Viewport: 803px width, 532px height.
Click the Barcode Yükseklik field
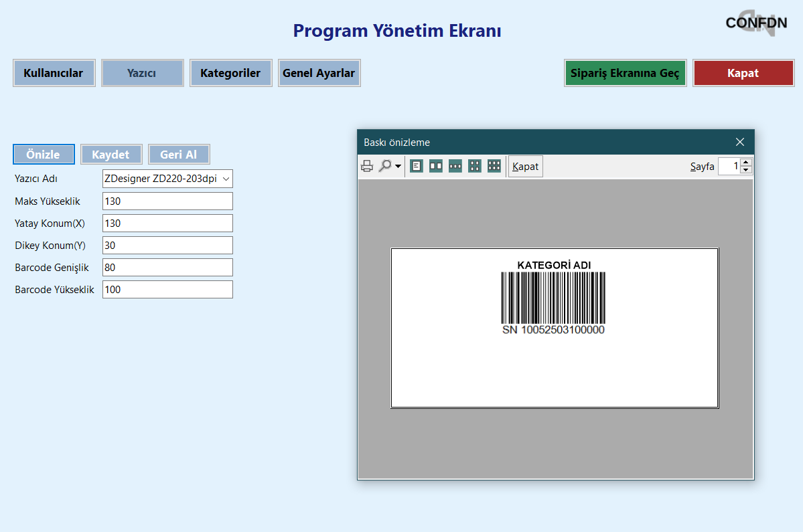click(167, 289)
